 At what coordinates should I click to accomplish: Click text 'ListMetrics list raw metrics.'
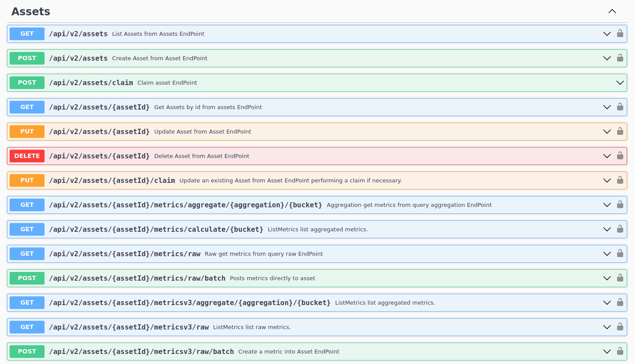click(x=252, y=327)
